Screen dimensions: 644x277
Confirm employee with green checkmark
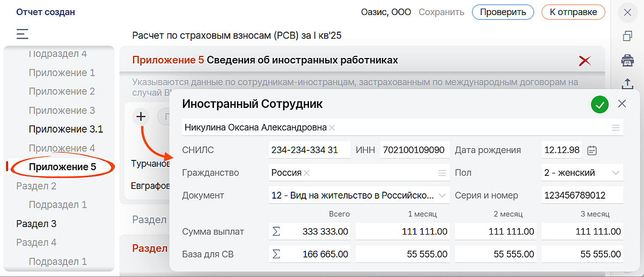coord(599,105)
